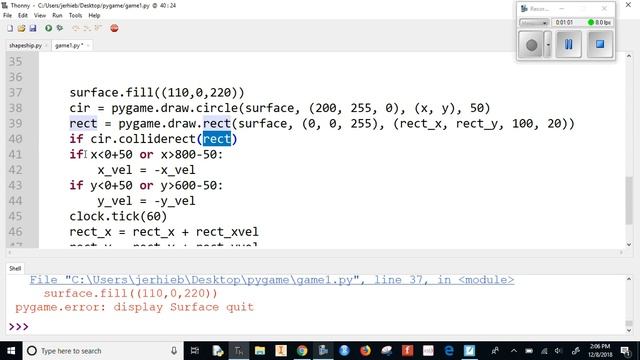Run the current script with green play icon

coord(49,28)
